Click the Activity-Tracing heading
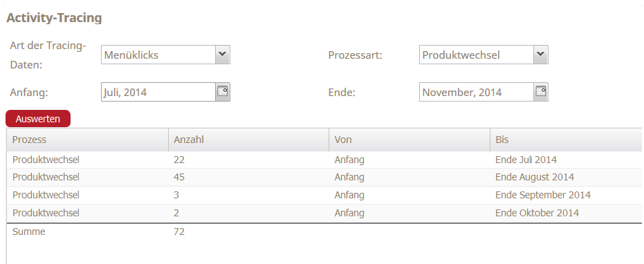 pos(54,18)
